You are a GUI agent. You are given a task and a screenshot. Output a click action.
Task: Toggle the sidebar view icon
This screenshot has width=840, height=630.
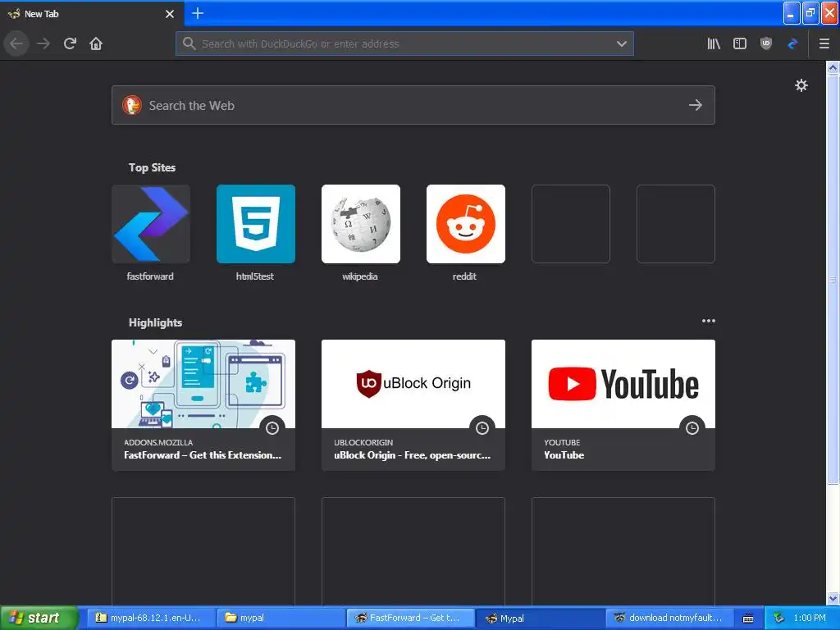click(740, 43)
